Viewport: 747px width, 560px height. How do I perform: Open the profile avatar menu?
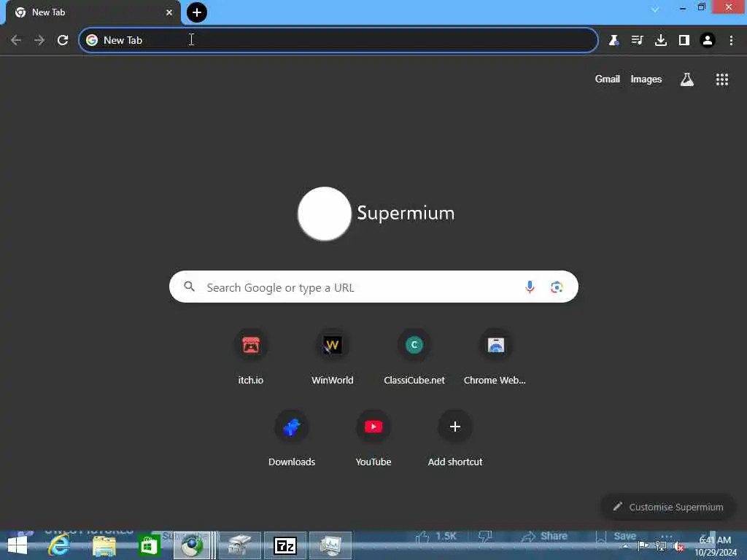708,40
